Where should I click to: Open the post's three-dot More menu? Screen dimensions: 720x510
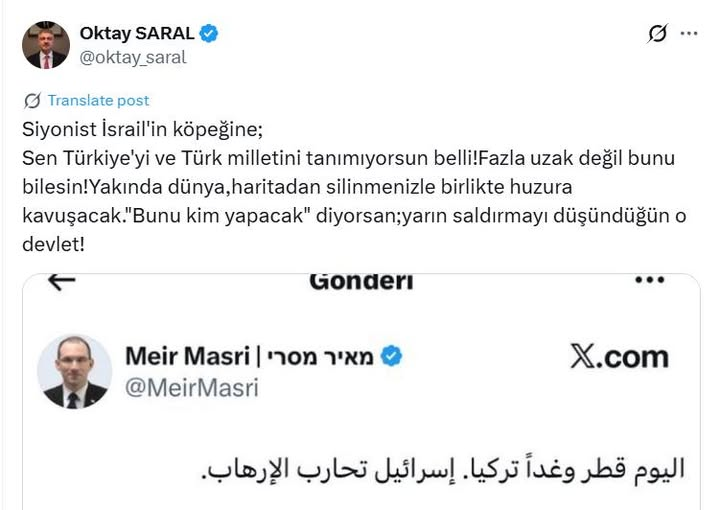[x=689, y=33]
